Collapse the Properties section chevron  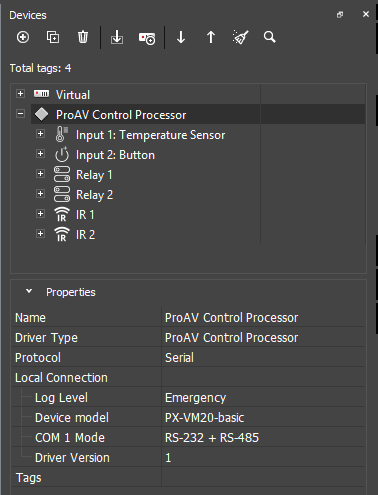click(29, 291)
